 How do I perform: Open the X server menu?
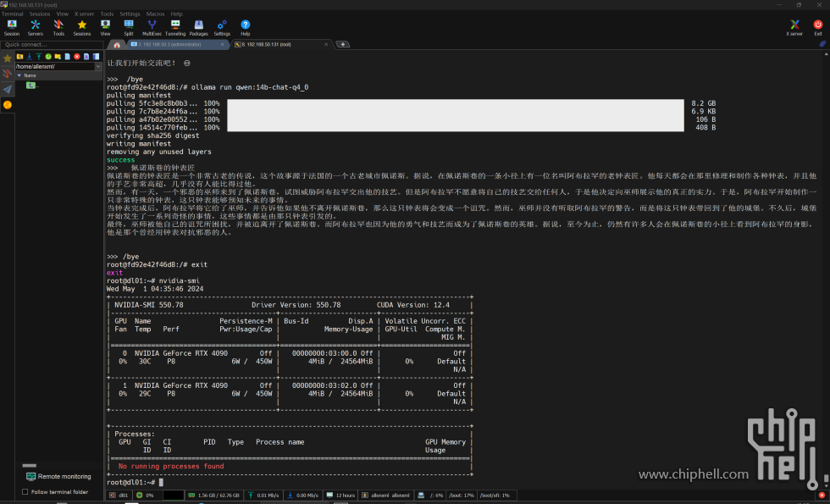tap(84, 14)
